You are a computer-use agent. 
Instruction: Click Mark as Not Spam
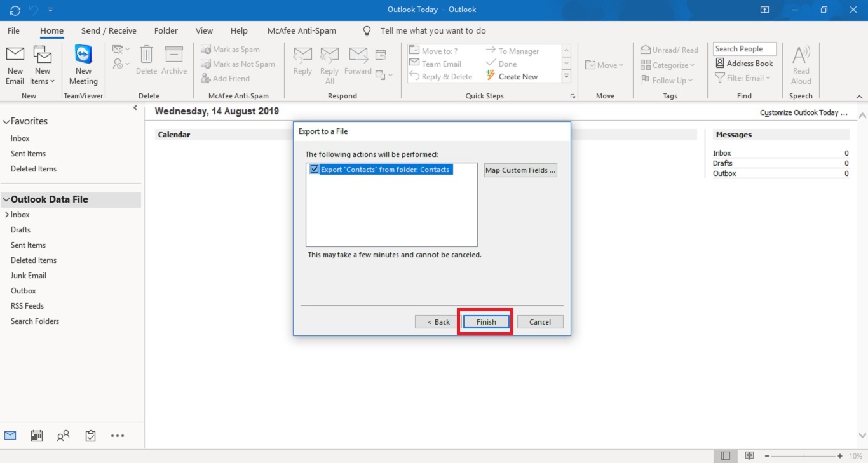click(x=238, y=64)
